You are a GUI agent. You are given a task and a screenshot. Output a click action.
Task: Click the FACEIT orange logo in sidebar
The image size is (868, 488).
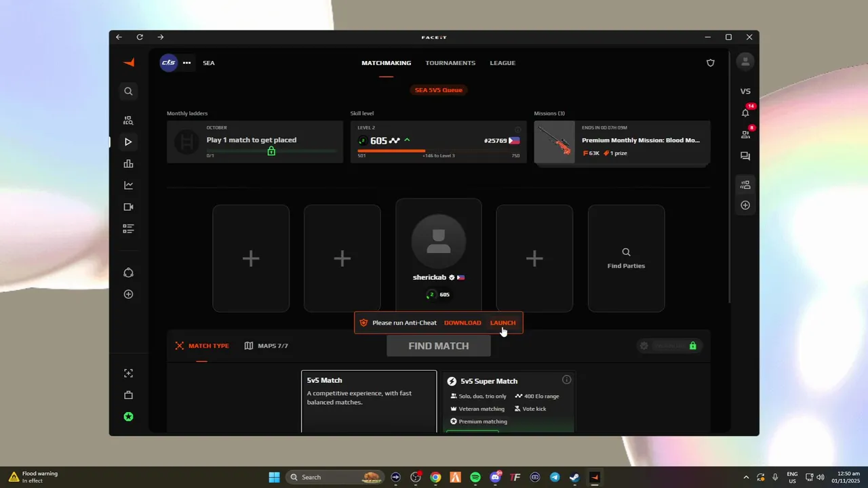tap(128, 62)
